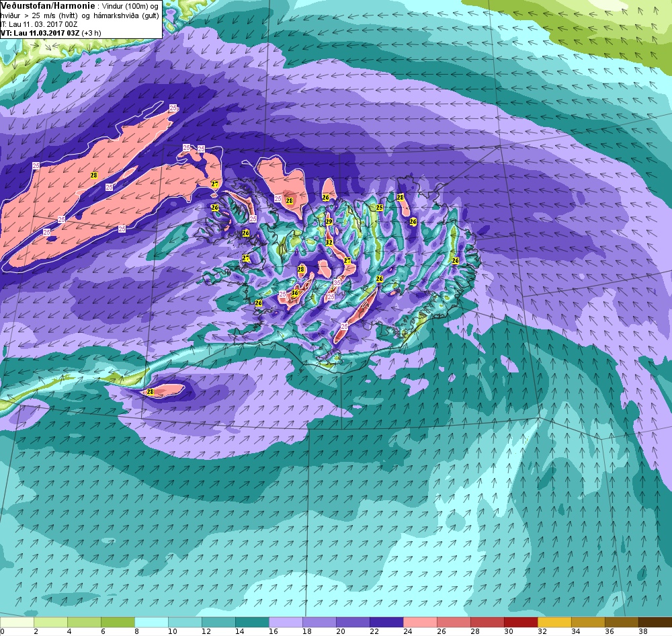Click the '38' value on the color scale

643,631
